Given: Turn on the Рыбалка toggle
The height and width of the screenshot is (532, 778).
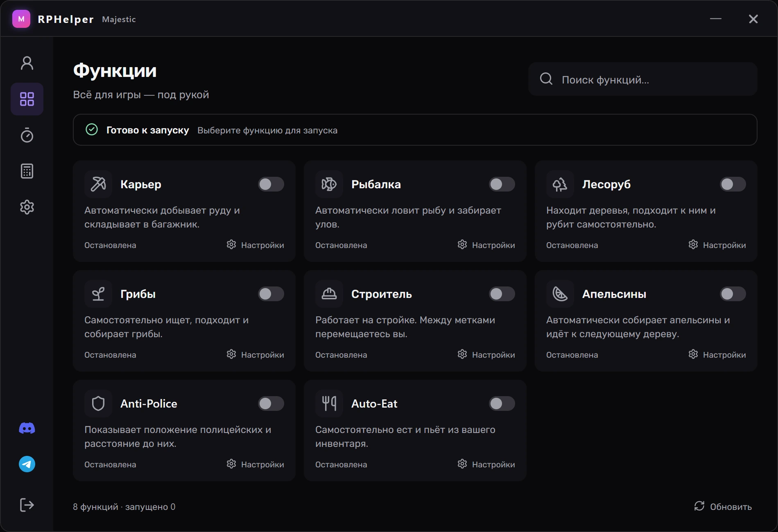Looking at the screenshot, I should coord(502,184).
